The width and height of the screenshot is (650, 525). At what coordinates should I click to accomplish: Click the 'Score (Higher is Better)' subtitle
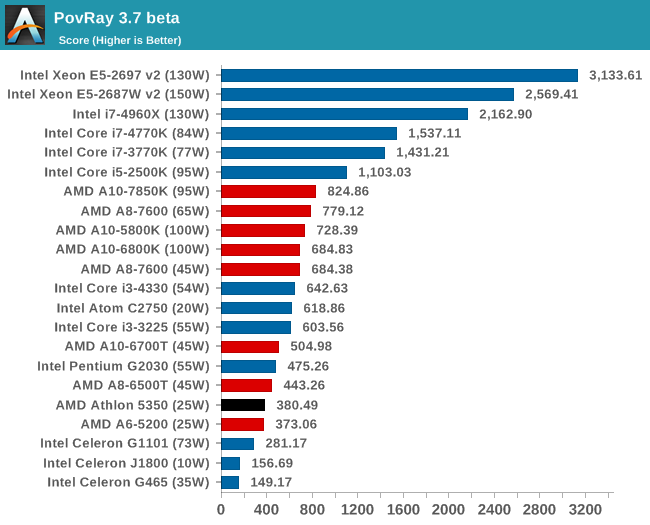coord(120,40)
